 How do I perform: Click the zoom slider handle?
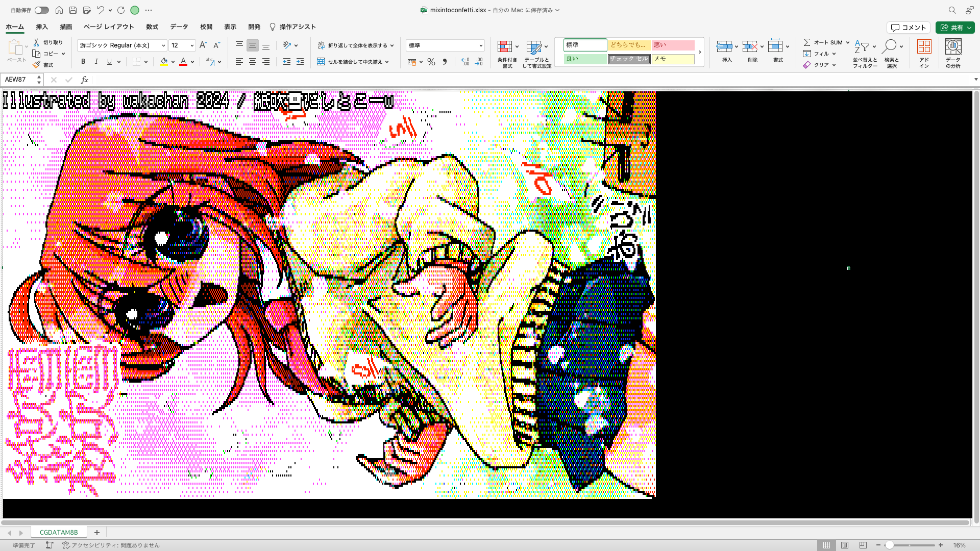tap(889, 545)
